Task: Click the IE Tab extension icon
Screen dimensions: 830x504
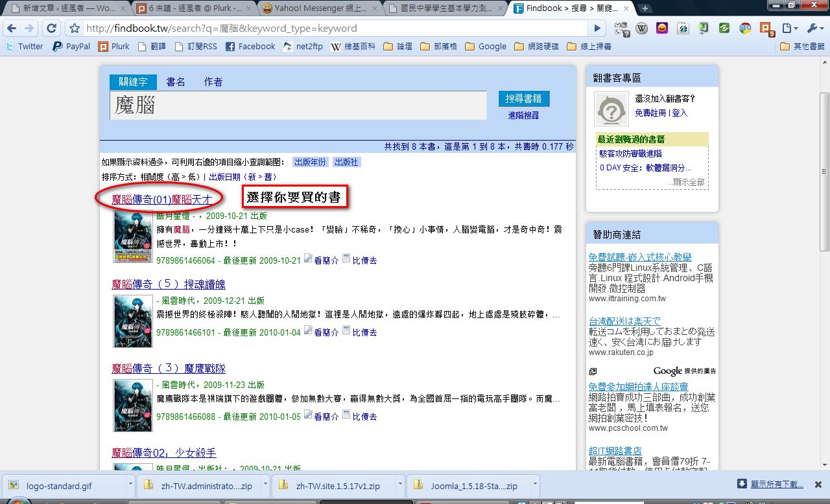Action: pos(683,29)
